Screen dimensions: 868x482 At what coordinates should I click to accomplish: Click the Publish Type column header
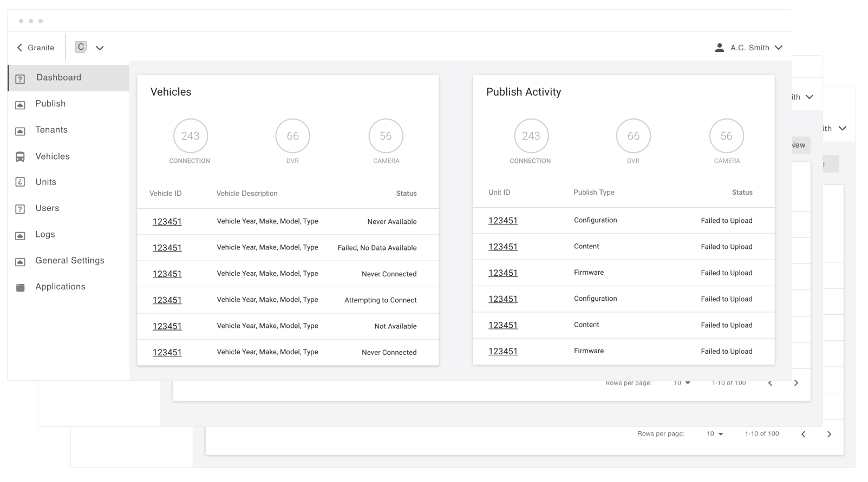tap(594, 192)
